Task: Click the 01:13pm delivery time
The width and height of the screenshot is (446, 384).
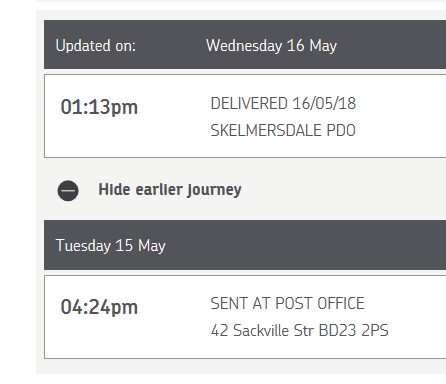Action: pyautogui.click(x=99, y=107)
